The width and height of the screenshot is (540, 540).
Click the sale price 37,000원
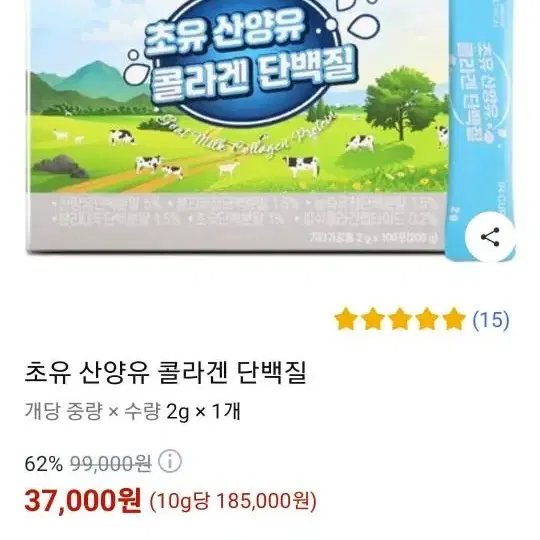[83, 501]
